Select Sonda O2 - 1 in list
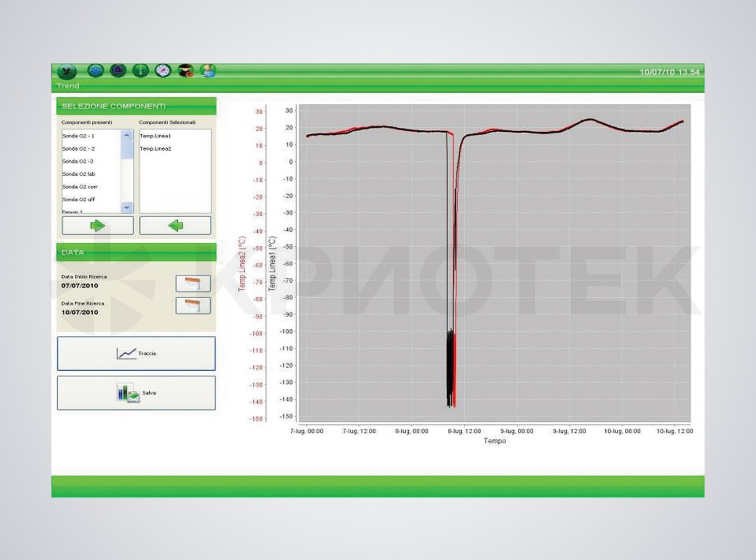Viewport: 756px width, 560px height. pyautogui.click(x=78, y=136)
